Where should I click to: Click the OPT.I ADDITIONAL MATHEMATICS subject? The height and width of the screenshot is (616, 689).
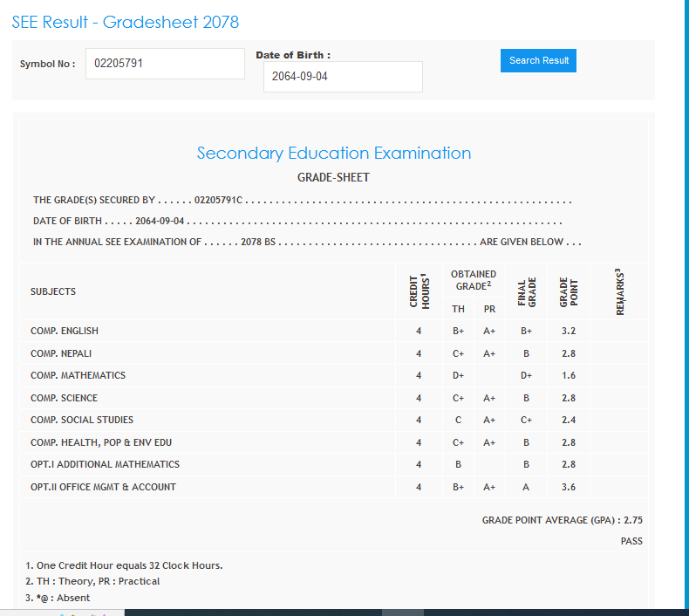coord(105,464)
